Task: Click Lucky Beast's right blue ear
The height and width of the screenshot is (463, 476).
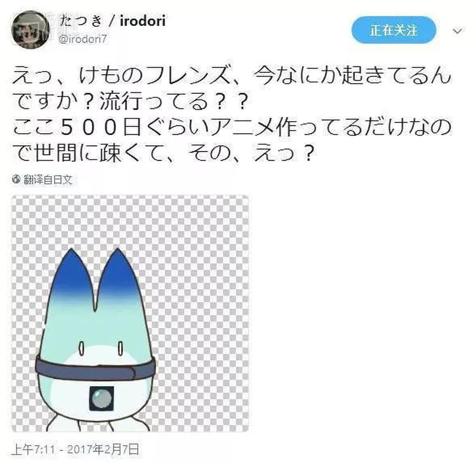Action: (118, 276)
